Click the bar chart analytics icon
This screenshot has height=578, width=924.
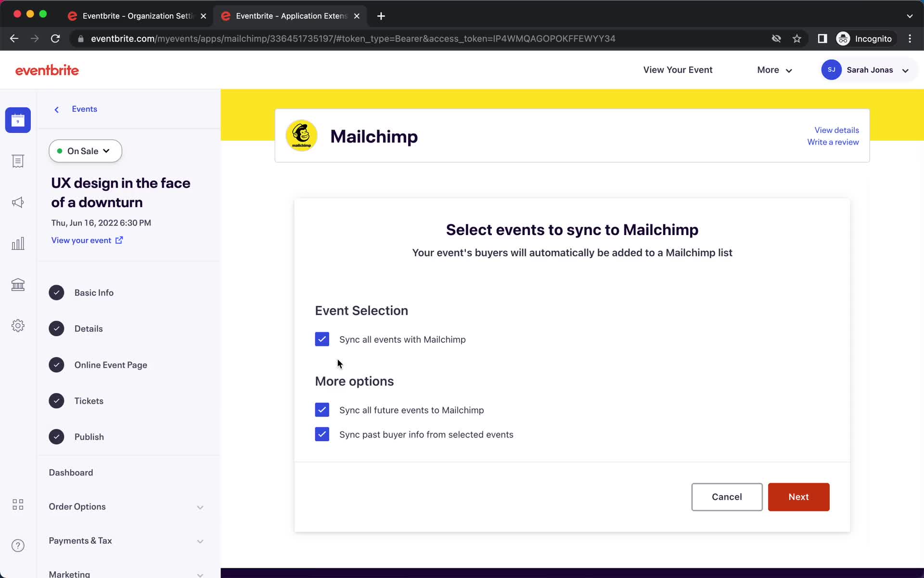18,243
